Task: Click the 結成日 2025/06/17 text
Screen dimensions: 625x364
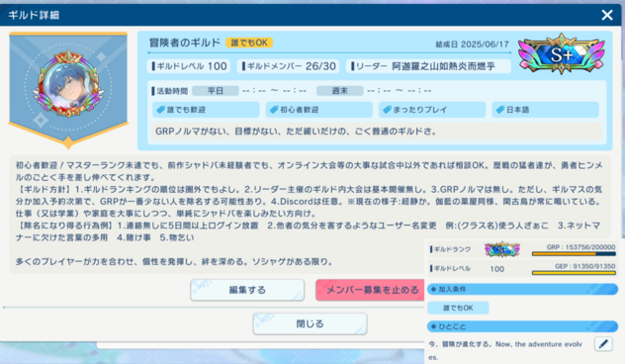Action: (472, 45)
